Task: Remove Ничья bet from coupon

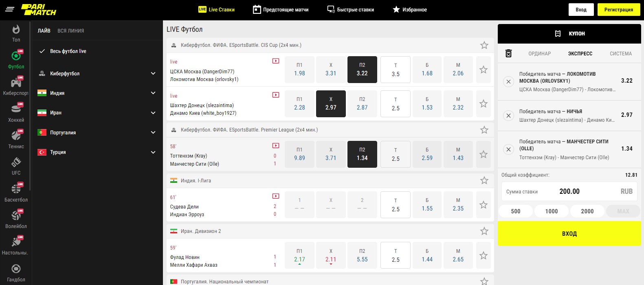Action: pyautogui.click(x=508, y=116)
